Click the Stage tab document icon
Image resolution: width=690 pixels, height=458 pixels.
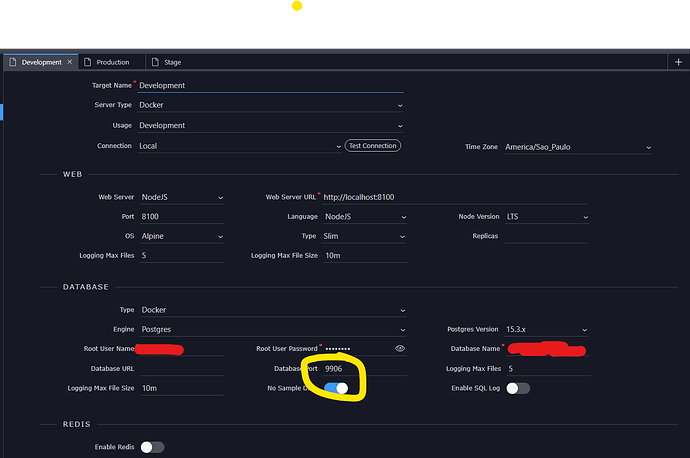155,62
